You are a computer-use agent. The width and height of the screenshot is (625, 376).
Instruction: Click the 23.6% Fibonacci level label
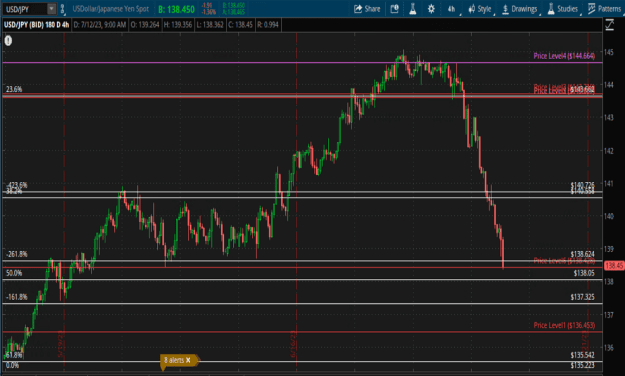[14, 89]
